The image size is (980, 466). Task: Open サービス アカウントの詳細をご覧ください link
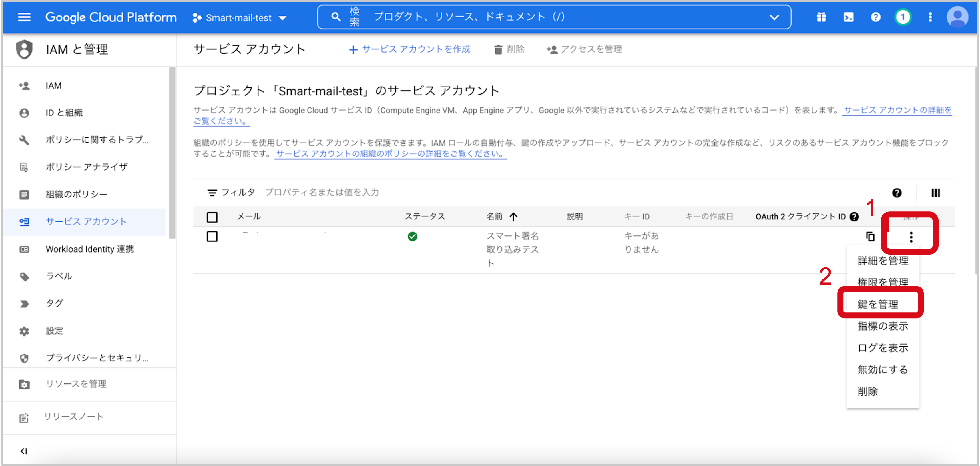click(898, 110)
